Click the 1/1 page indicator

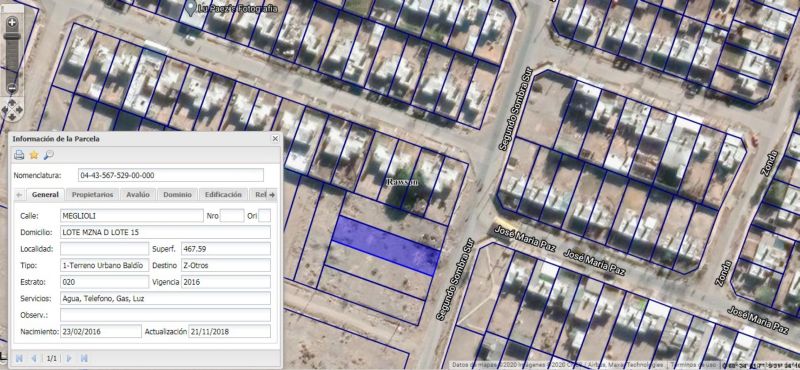pos(52,359)
